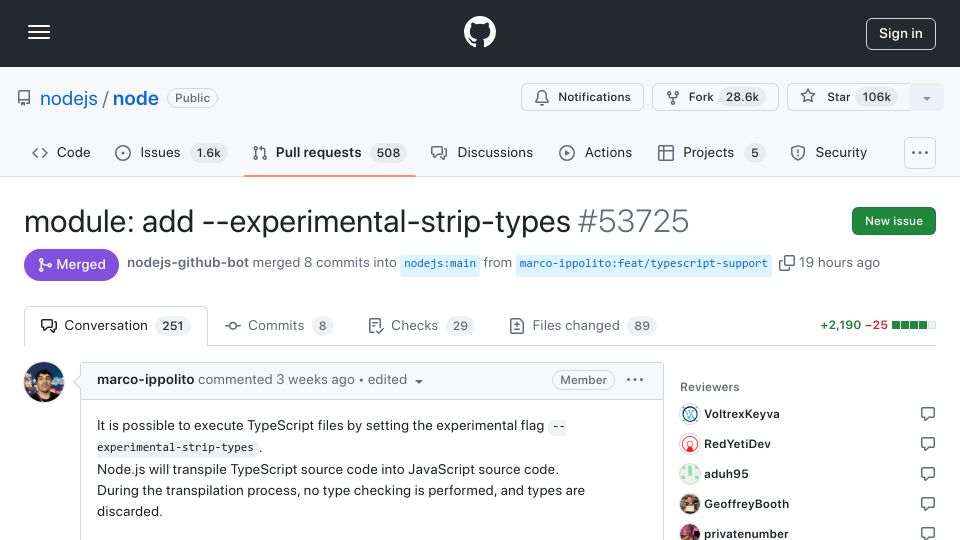The width and height of the screenshot is (960, 540).
Task: Expand the edited history dropdown
Action: pyautogui.click(x=395, y=380)
